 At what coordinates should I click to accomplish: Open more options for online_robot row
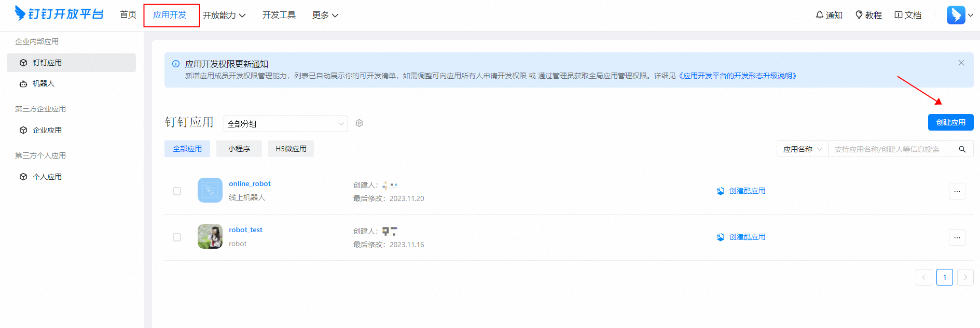[957, 191]
